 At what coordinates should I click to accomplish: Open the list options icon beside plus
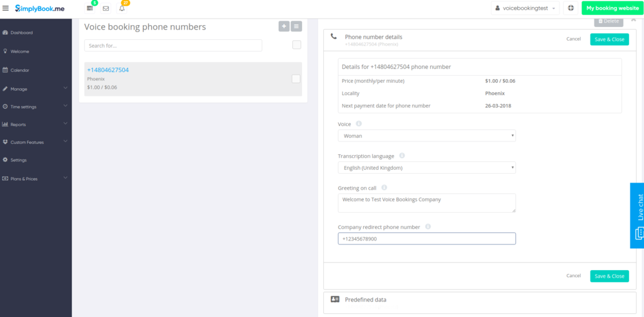point(296,26)
